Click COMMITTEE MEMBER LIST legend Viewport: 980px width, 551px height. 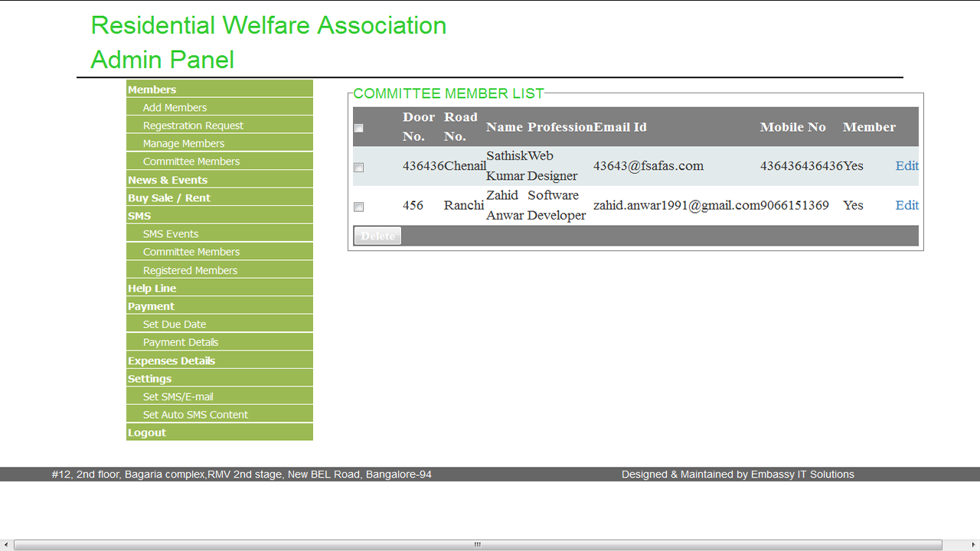coord(449,93)
